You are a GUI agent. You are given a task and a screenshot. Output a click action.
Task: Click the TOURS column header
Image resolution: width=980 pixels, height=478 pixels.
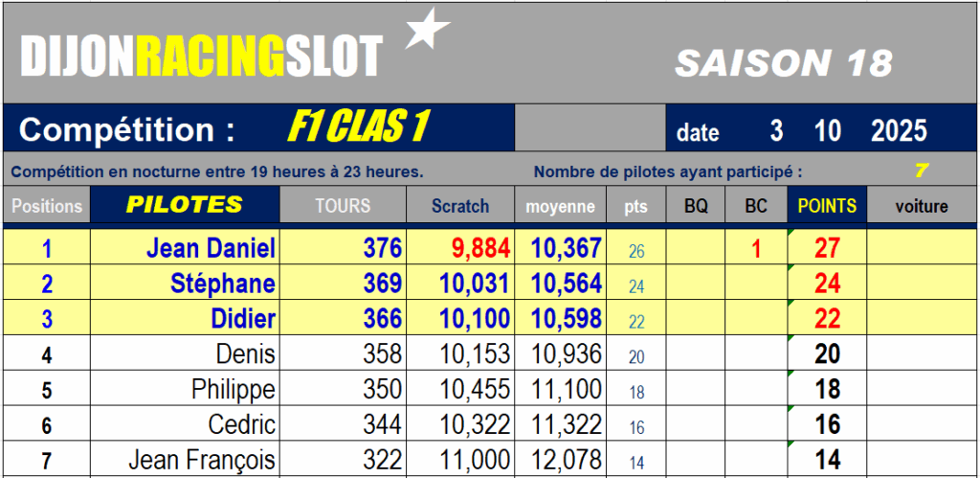[343, 206]
